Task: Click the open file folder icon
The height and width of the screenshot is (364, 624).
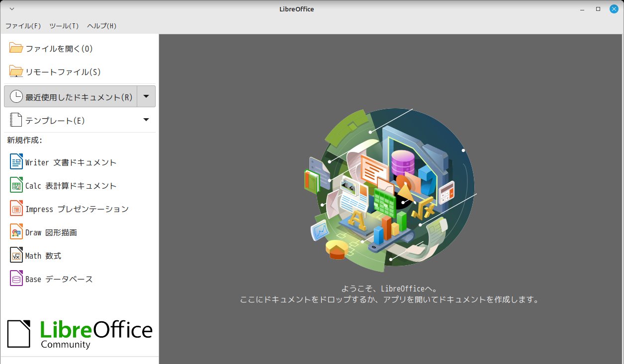Action: (16, 49)
